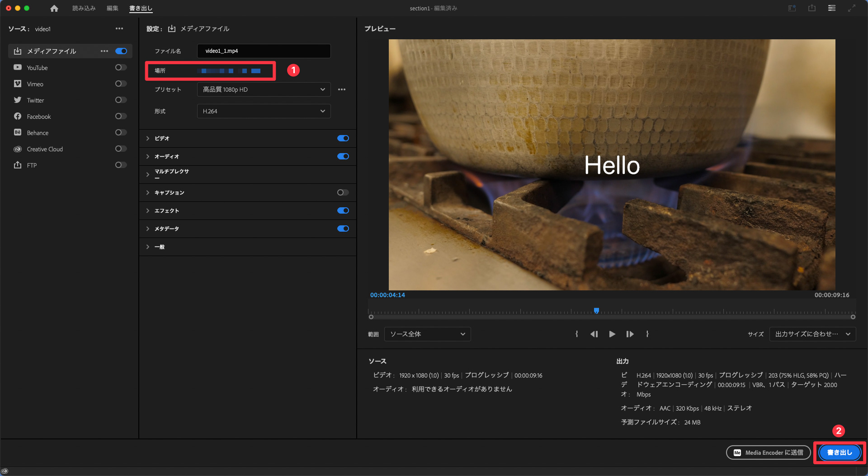Switch to the 読み込み tab
868x476 pixels.
(x=84, y=8)
